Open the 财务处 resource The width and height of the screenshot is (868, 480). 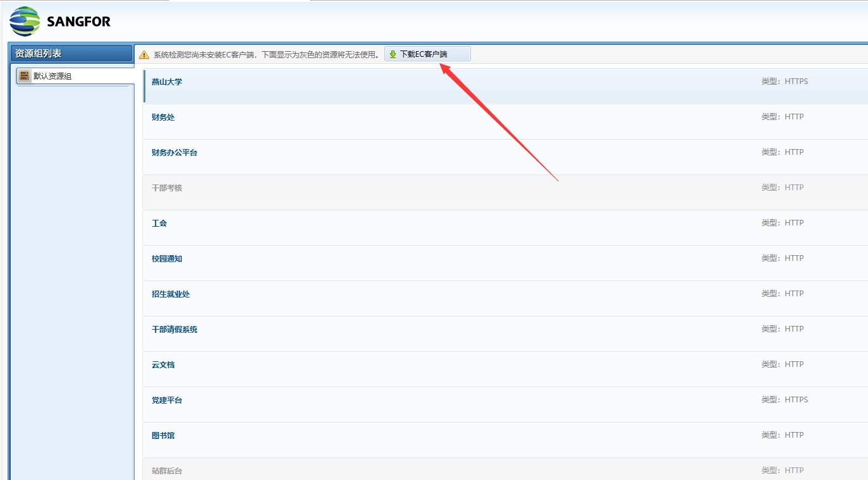point(163,117)
